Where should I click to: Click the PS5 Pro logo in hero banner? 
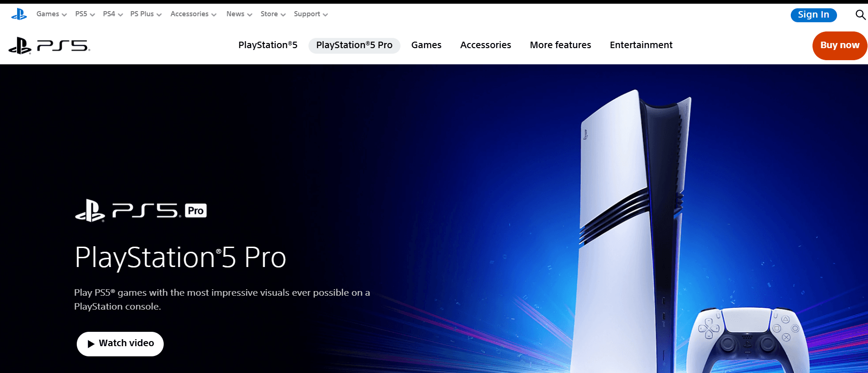coord(141,211)
